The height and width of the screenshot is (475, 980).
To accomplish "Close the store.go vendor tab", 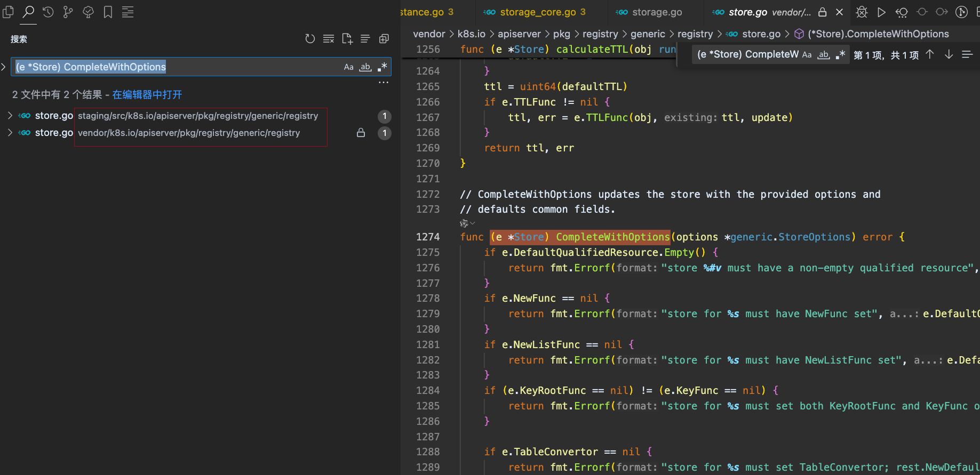I will 839,12.
